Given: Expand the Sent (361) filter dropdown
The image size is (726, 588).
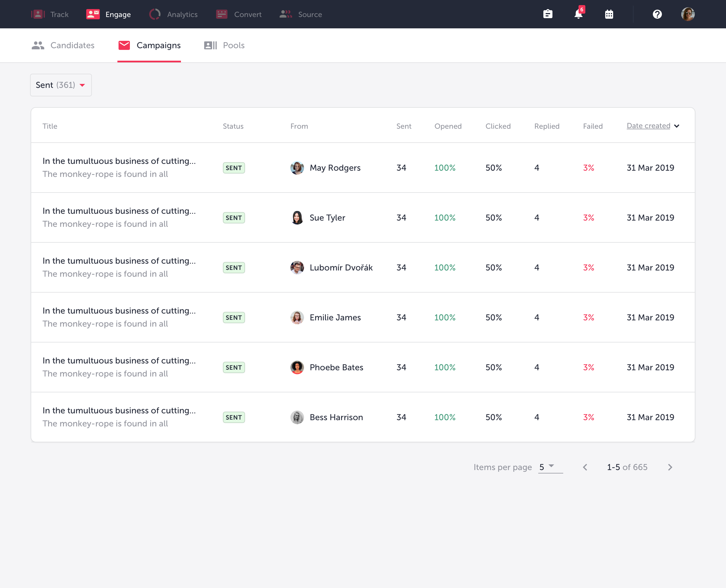Looking at the screenshot, I should [61, 85].
